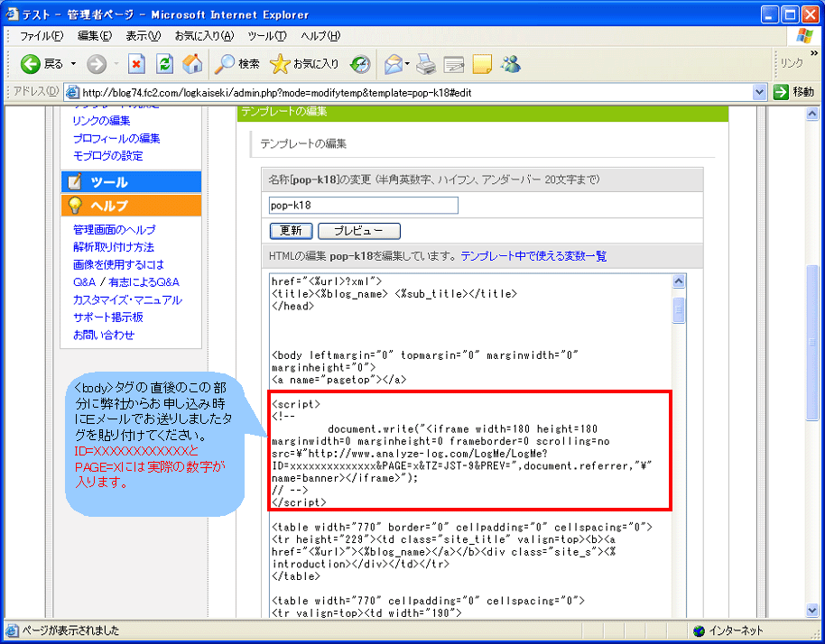
Task: Open 解析取り付け方法 link
Action: click(x=114, y=247)
